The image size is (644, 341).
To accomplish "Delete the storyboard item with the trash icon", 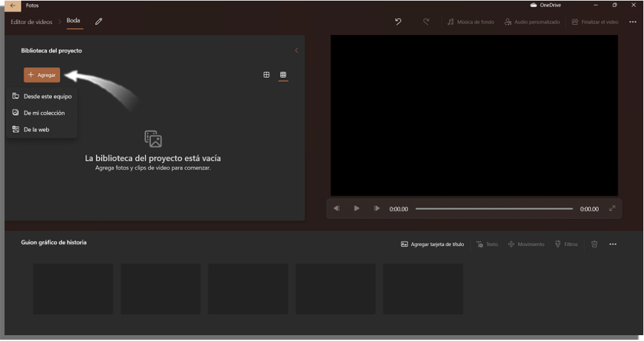I will tap(594, 244).
